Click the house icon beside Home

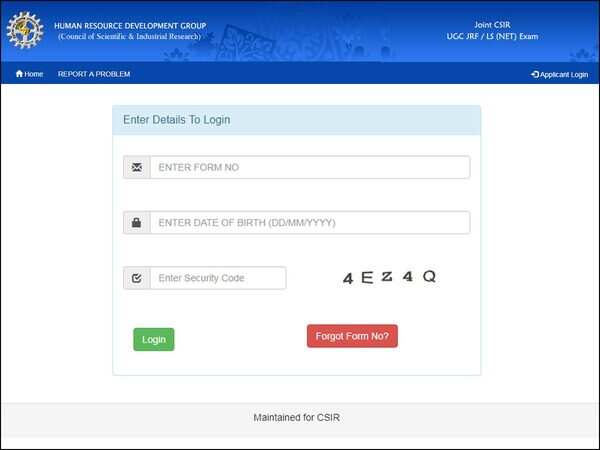19,74
